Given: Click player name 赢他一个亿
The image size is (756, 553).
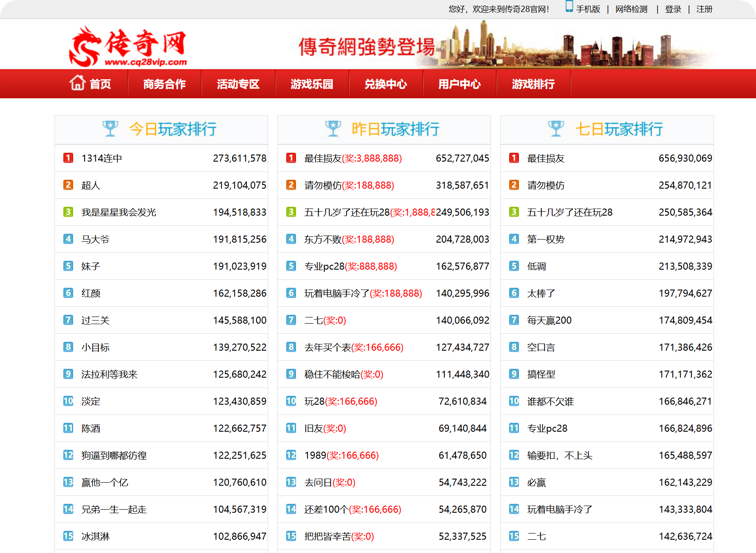Looking at the screenshot, I should 105,482.
